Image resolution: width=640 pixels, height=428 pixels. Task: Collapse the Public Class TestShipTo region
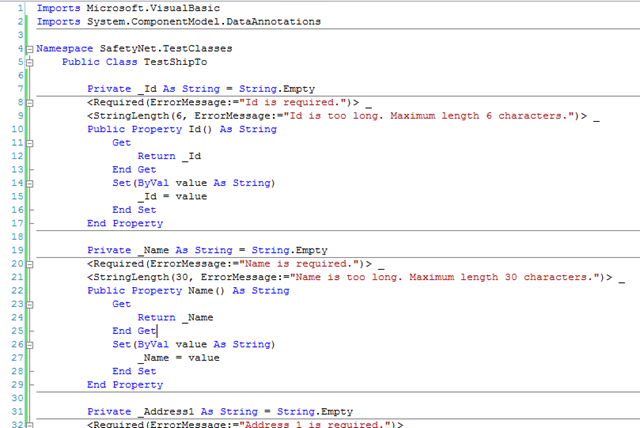coord(29,63)
